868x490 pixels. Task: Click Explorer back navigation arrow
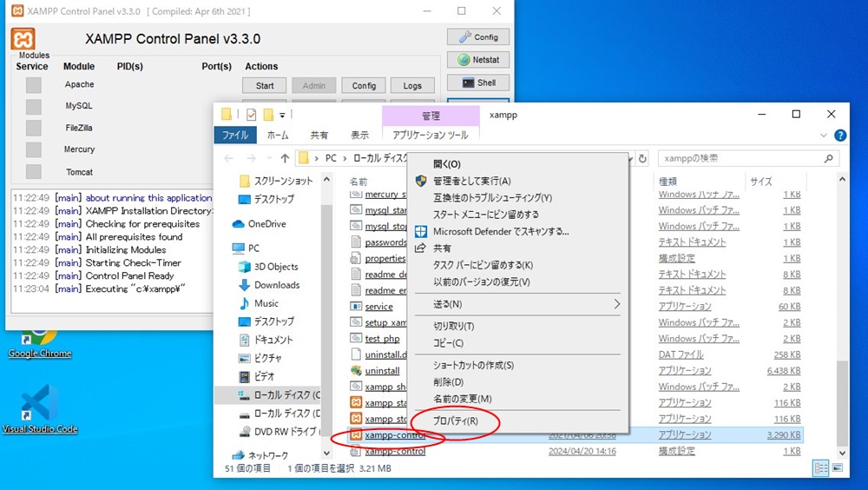point(228,158)
